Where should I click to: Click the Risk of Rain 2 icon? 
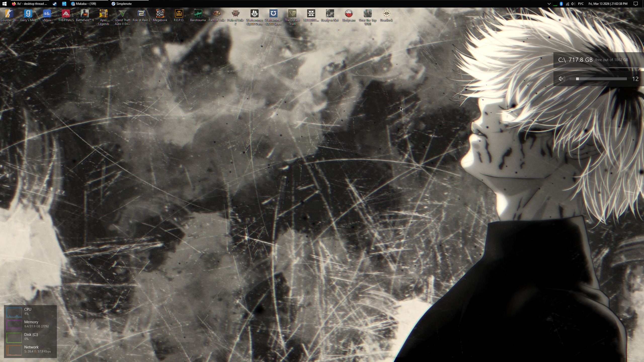(x=141, y=14)
